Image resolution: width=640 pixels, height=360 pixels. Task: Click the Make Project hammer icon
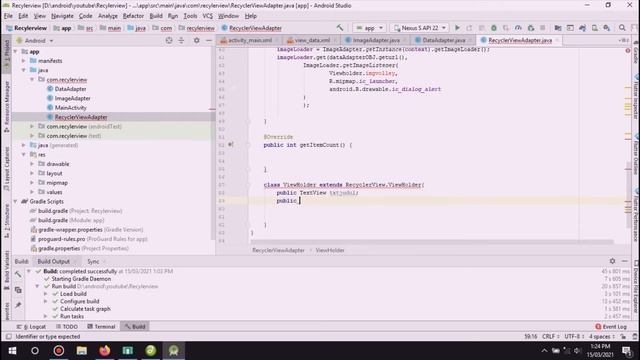coord(340,28)
